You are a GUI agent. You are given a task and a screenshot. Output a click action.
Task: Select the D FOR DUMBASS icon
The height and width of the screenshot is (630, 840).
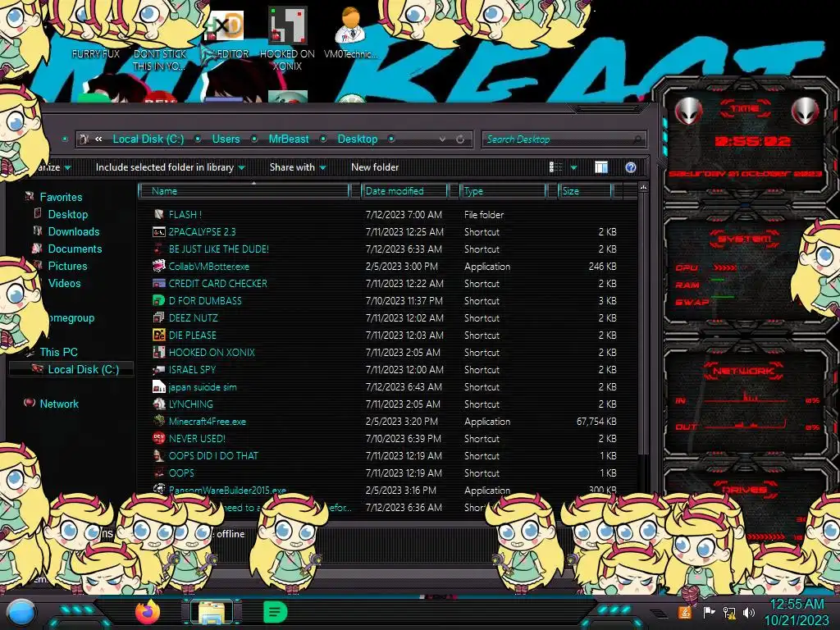click(158, 300)
